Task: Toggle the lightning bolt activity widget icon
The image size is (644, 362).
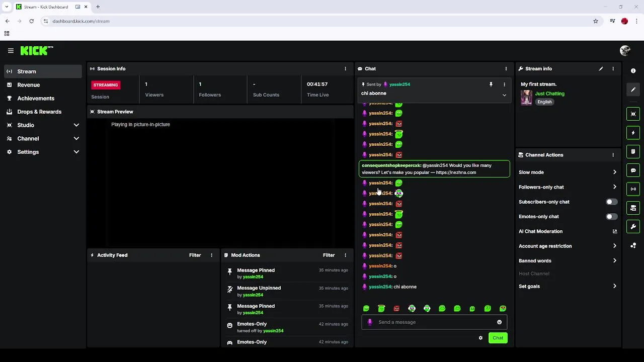Action: pyautogui.click(x=633, y=133)
